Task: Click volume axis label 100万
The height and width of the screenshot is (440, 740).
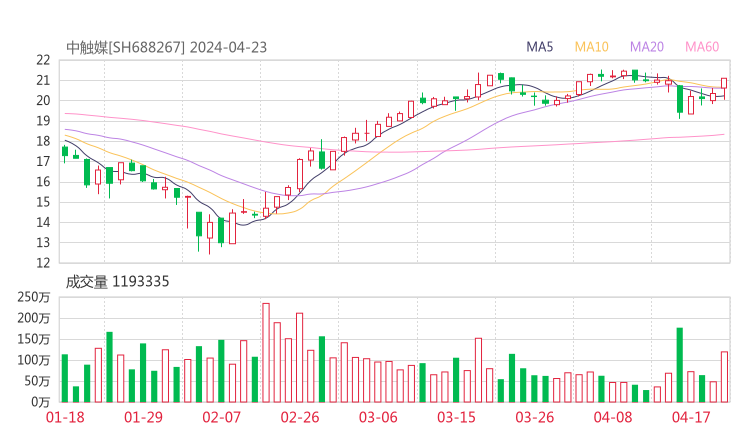Action: (x=34, y=360)
